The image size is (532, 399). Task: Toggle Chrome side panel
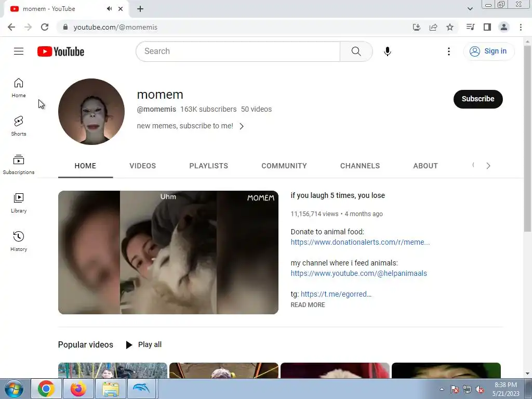487,27
